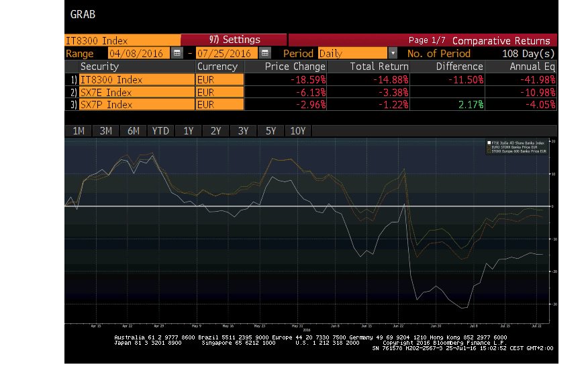Click EUR currency for IT8300 Index
This screenshot has height=371, width=588.
219,79
